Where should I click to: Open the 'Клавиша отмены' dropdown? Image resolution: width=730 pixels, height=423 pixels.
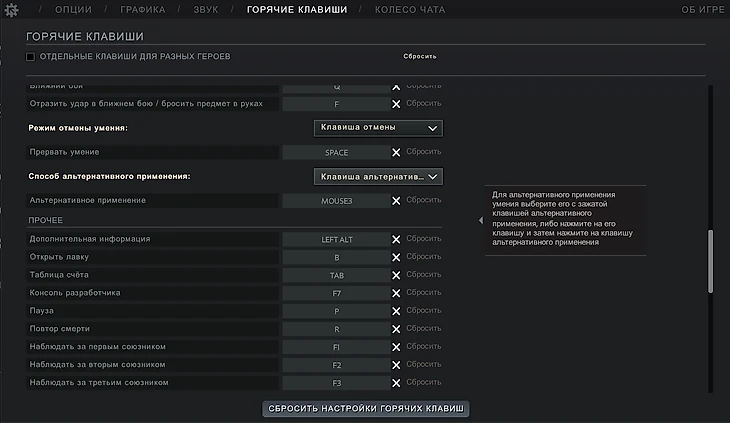point(378,128)
